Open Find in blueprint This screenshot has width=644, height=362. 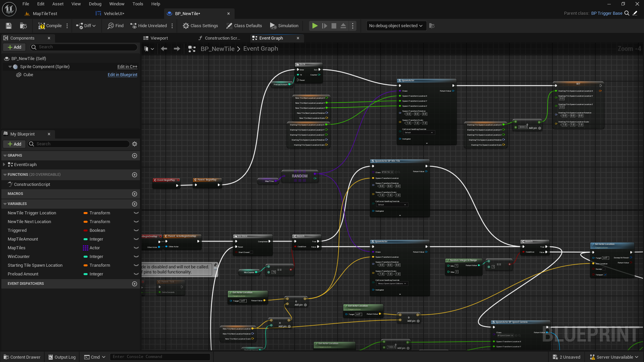(115, 26)
